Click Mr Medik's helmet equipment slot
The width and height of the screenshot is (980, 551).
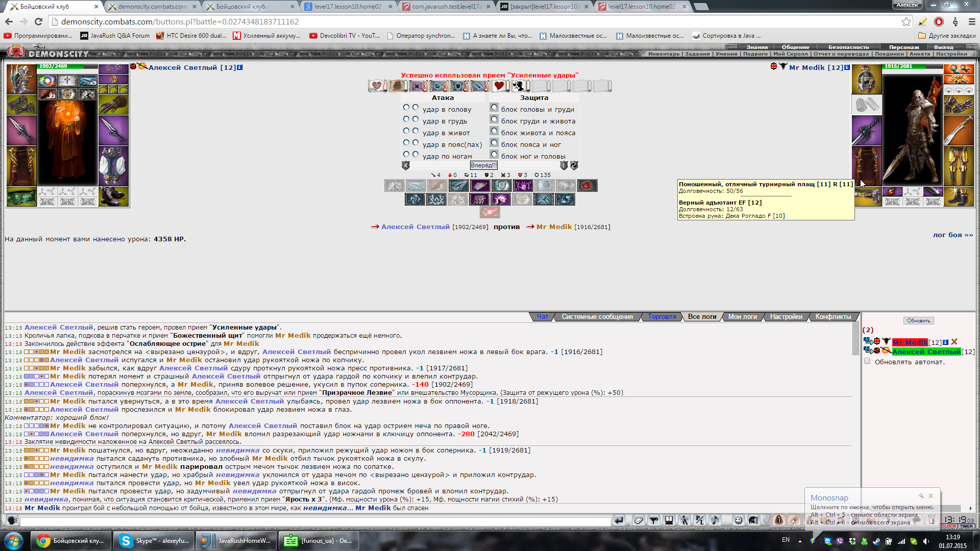pyautogui.click(x=866, y=79)
